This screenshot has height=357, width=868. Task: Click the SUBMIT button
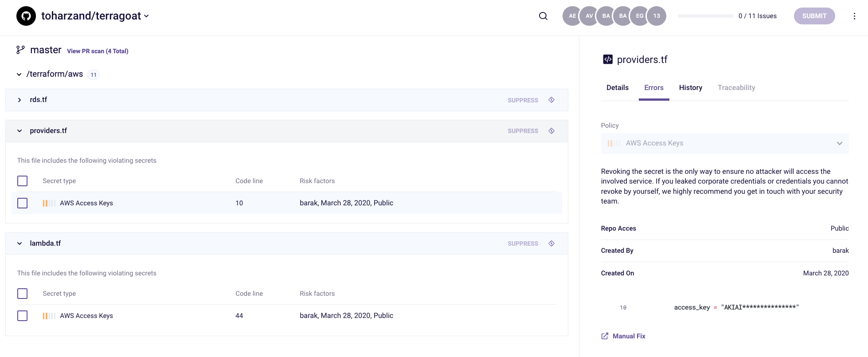point(814,16)
